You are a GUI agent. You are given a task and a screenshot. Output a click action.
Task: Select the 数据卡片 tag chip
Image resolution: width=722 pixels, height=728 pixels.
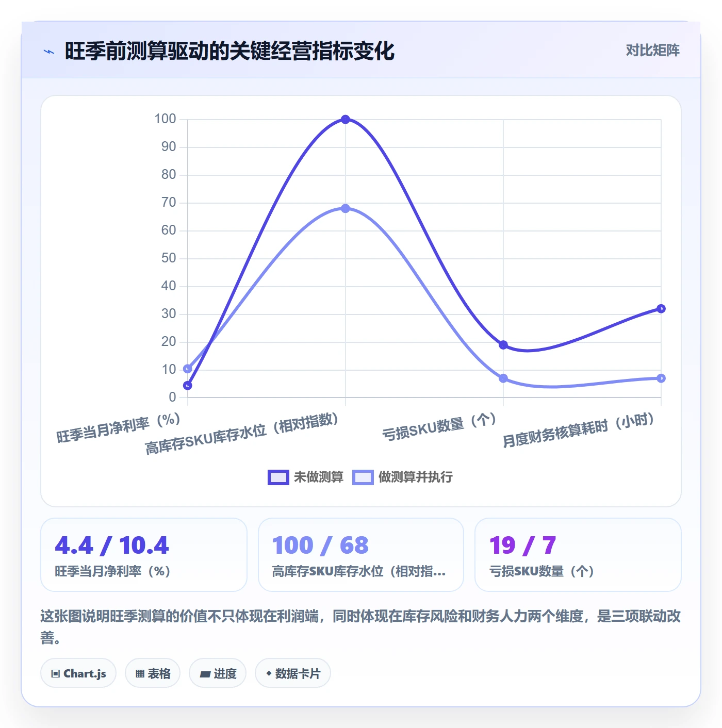[x=293, y=673]
